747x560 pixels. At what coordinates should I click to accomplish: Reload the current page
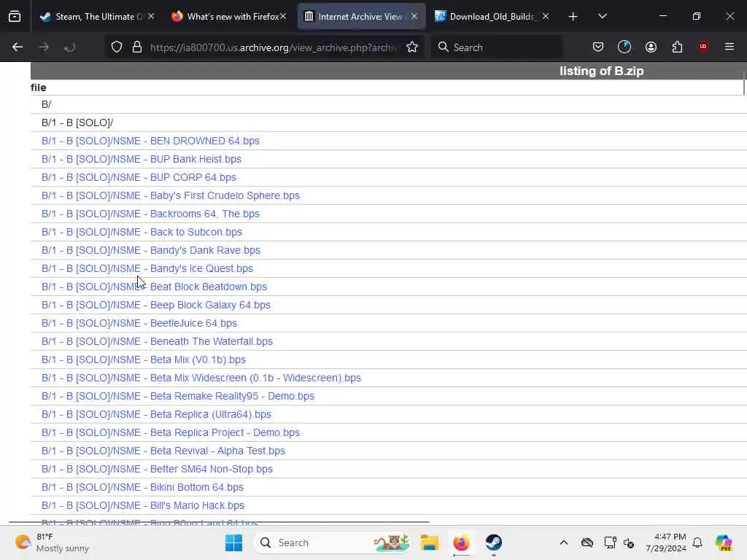pos(69,47)
